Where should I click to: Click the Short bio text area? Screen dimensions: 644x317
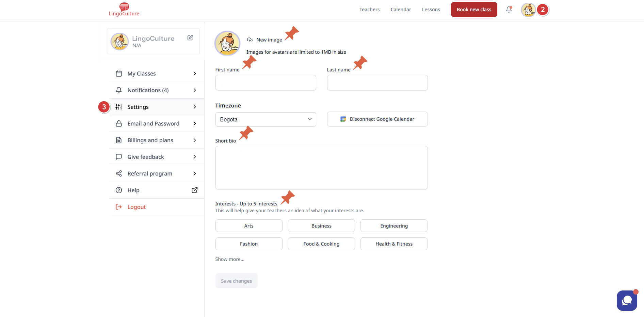pos(321,168)
